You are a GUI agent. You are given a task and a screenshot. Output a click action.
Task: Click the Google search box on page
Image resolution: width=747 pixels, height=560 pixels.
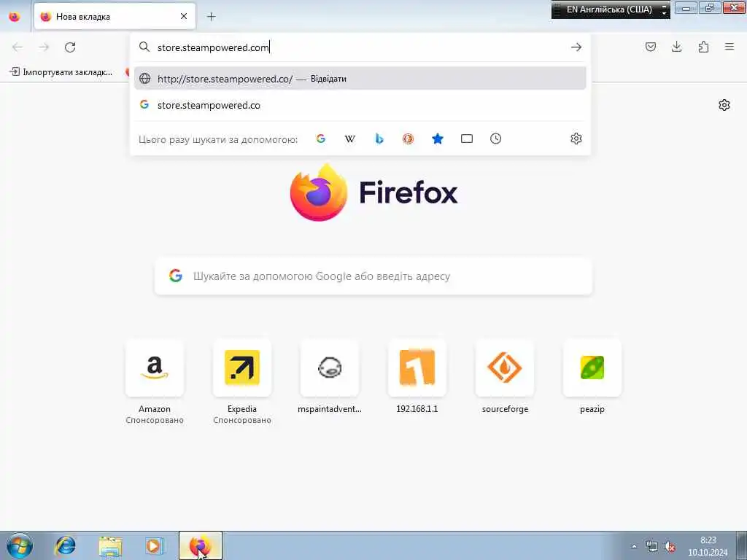pyautogui.click(x=373, y=276)
